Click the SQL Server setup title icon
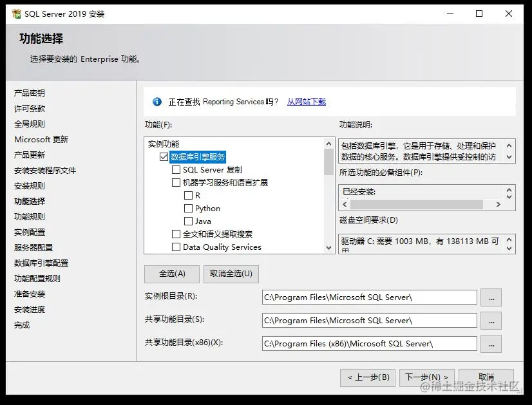The width and height of the screenshot is (532, 405). point(16,14)
